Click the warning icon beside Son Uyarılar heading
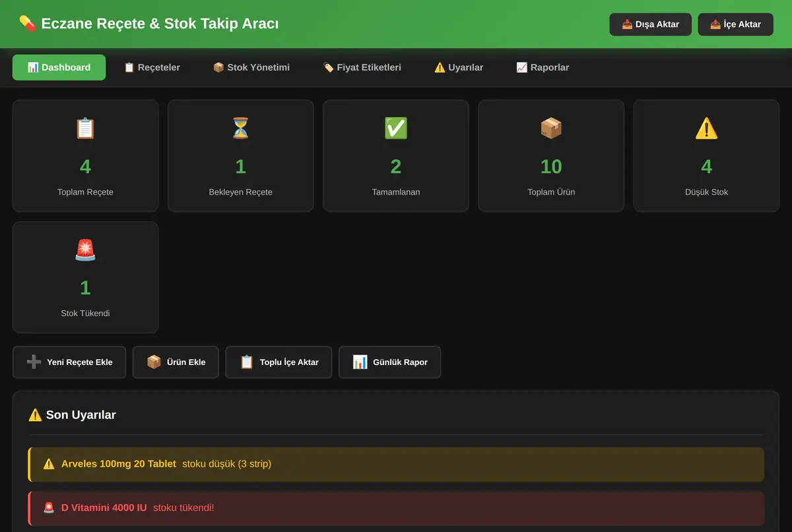 click(x=35, y=415)
